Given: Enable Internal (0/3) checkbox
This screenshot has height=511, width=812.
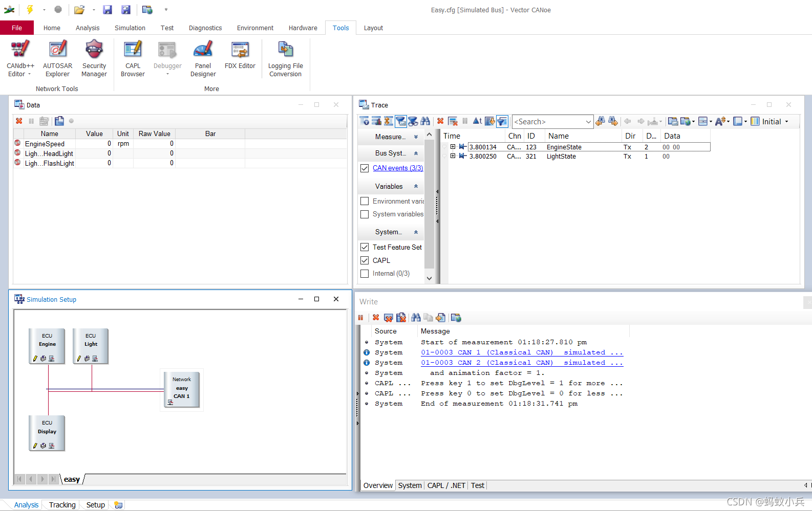Looking at the screenshot, I should tap(365, 274).
